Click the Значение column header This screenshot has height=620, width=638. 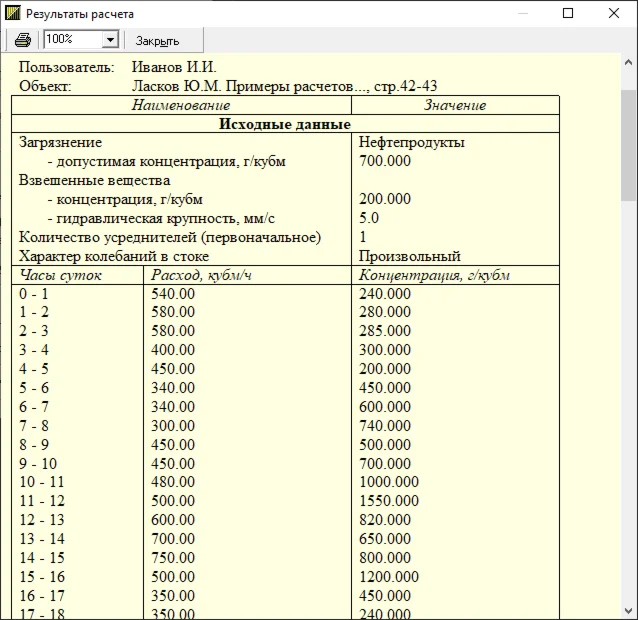point(454,105)
